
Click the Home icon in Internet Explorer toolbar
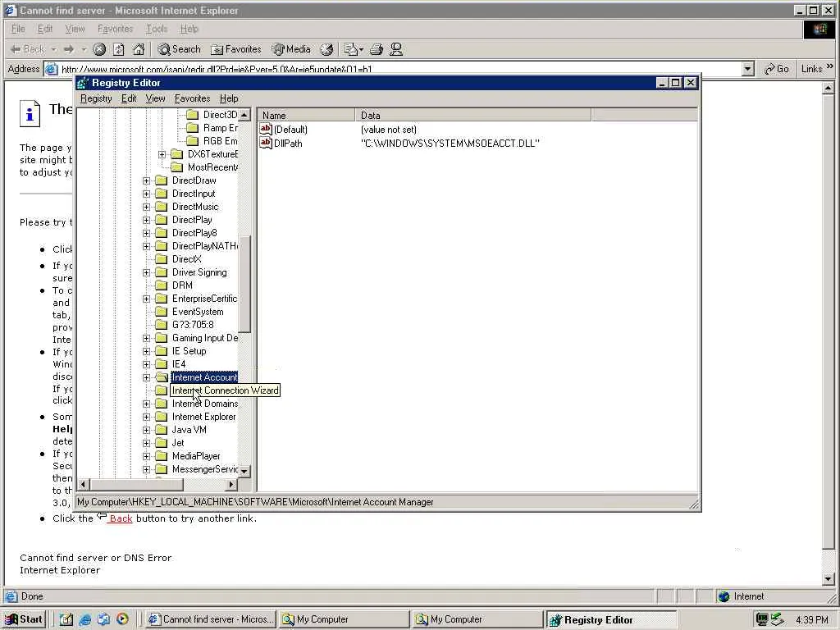(x=139, y=50)
